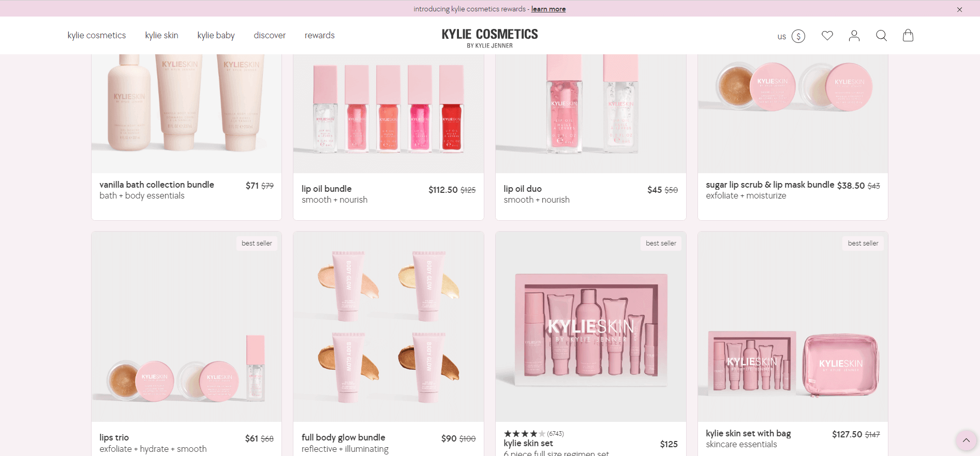Click 'reflective + illuminating' subtitle
The width and height of the screenshot is (980, 456).
click(345, 449)
